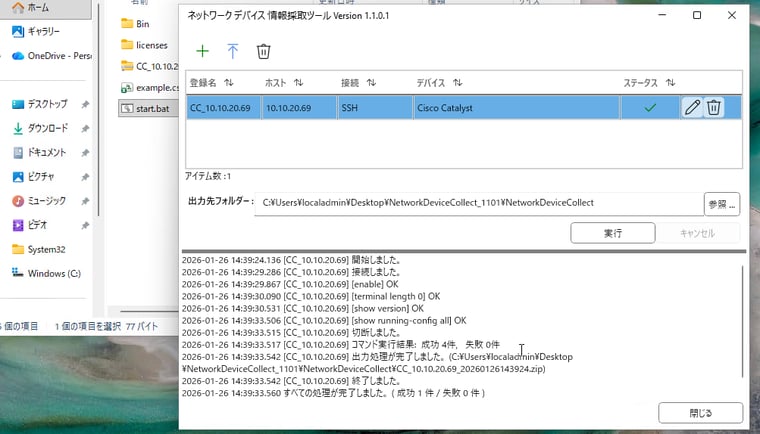Unpin ビデオ via its pin icon
The image size is (760, 434).
click(85, 225)
